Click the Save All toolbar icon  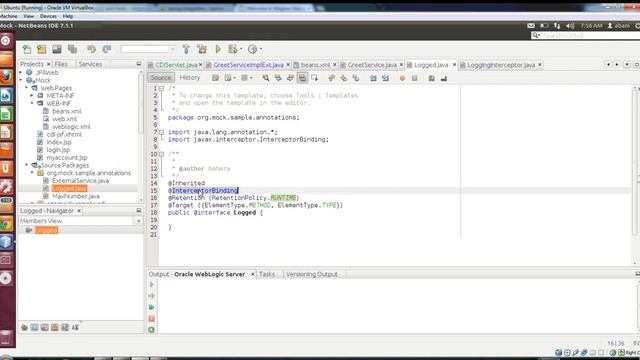pos(73,49)
